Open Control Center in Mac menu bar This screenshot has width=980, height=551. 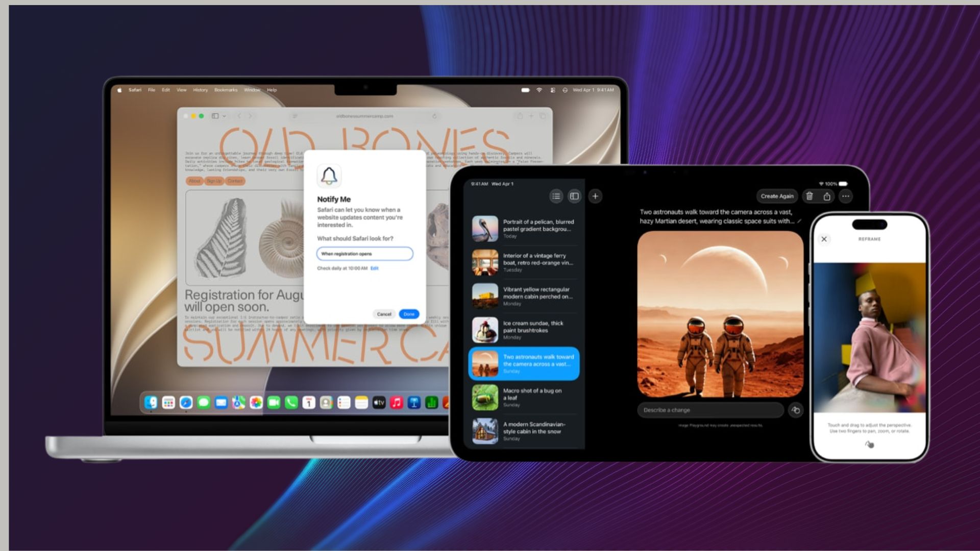pos(553,90)
